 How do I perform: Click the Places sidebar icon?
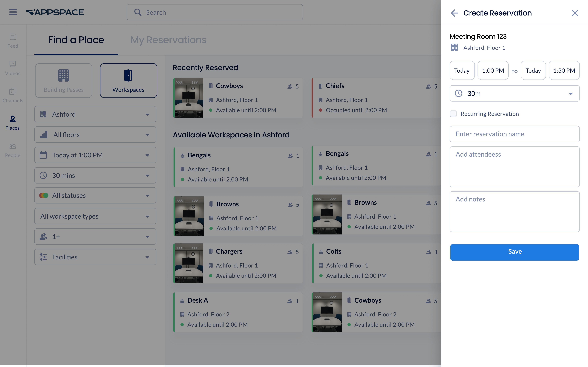13,123
